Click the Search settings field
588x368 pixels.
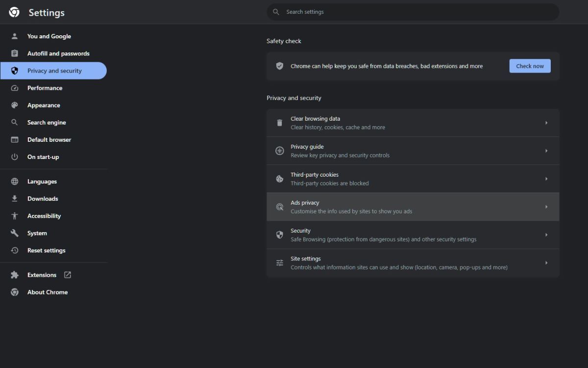coord(413,12)
